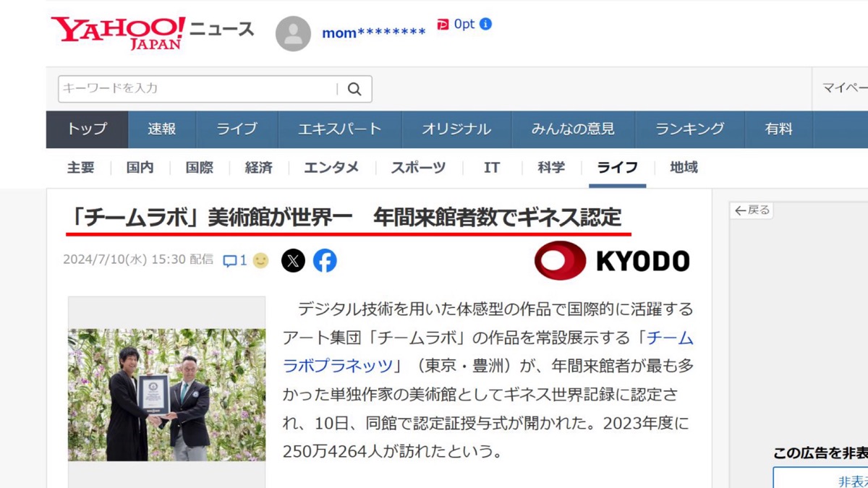Screen dimensions: 868x488
Task: Open the points info icon
Action: click(486, 24)
